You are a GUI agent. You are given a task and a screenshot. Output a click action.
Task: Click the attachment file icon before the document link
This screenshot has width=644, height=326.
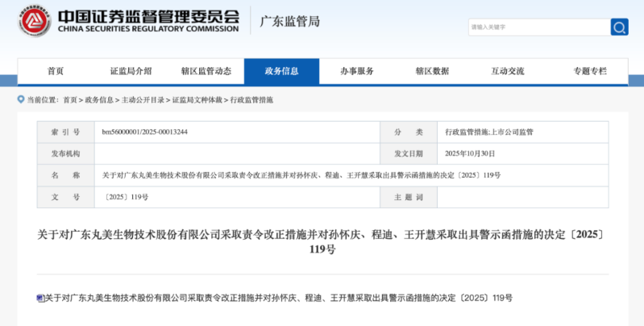(x=40, y=299)
